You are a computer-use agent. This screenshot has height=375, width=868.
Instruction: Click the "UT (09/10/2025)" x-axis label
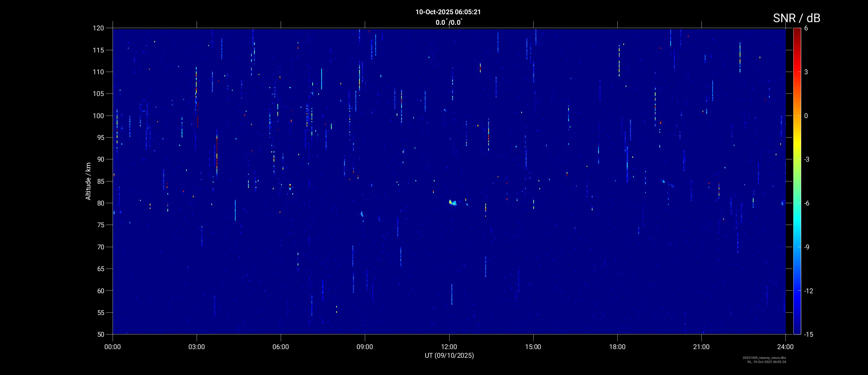pyautogui.click(x=449, y=355)
